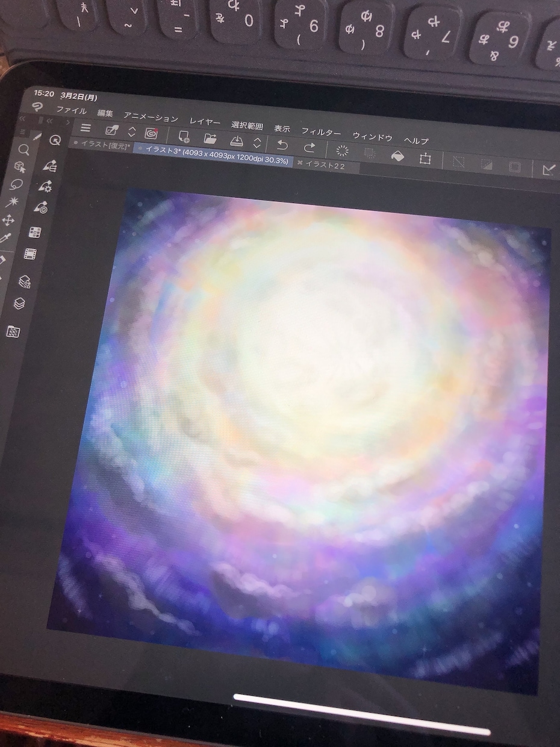This screenshot has width=560, height=747.
Task: Undo the last stroke
Action: coord(282,145)
